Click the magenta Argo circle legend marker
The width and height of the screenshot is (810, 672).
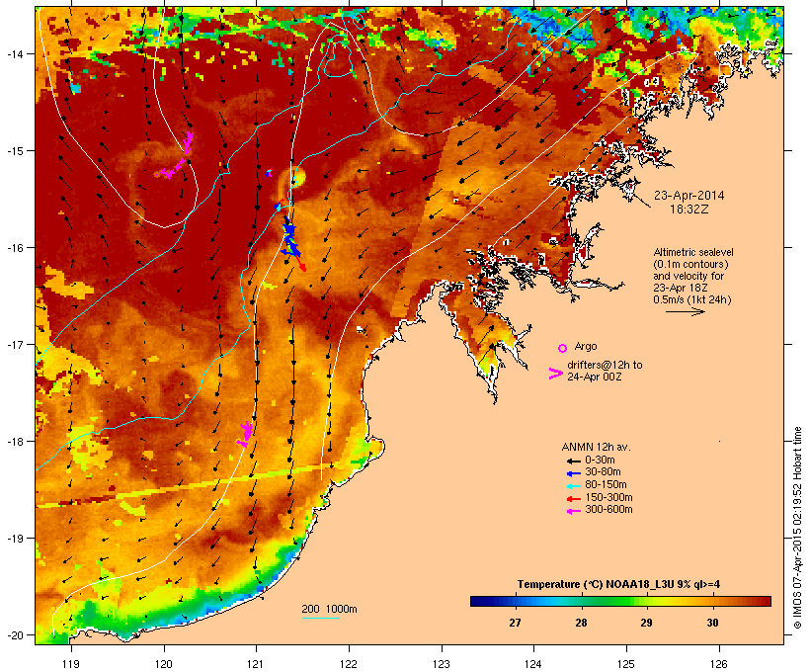563,348
